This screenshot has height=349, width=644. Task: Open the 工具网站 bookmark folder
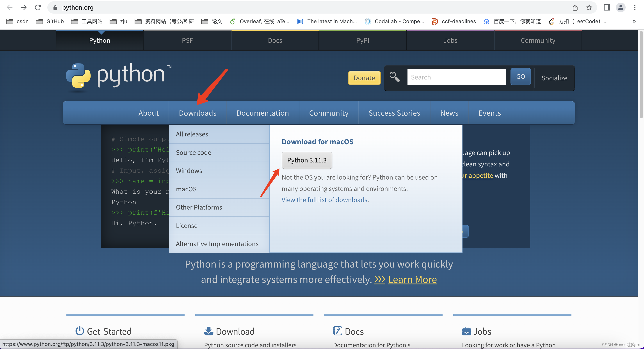click(x=87, y=21)
